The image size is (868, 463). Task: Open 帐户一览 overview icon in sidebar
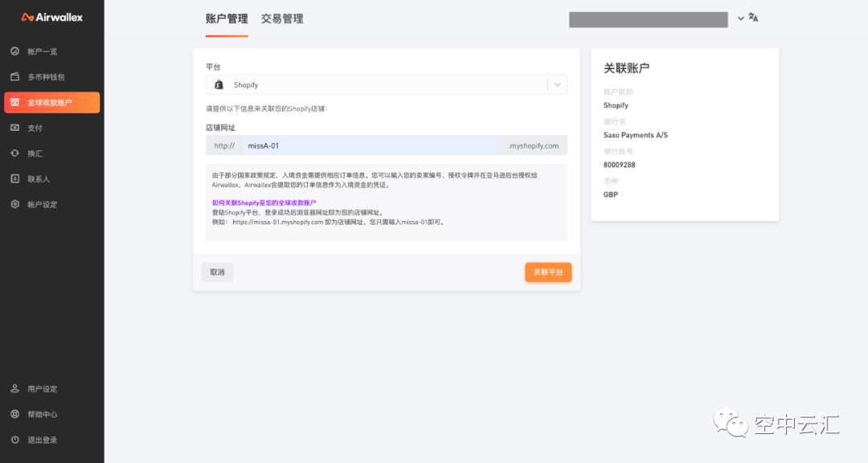point(14,51)
